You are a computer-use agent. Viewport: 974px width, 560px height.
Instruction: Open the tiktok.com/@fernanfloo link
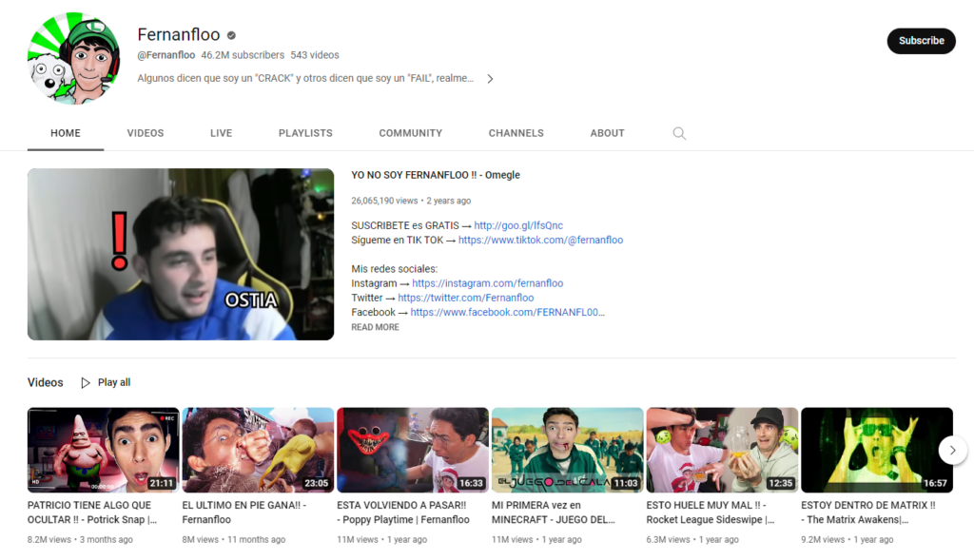[540, 240]
